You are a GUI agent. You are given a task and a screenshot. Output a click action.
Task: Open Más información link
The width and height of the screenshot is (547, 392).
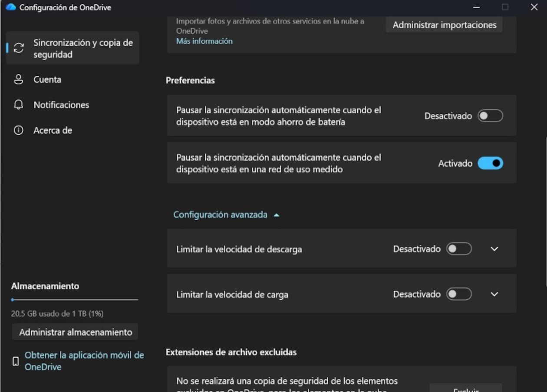pyautogui.click(x=204, y=41)
